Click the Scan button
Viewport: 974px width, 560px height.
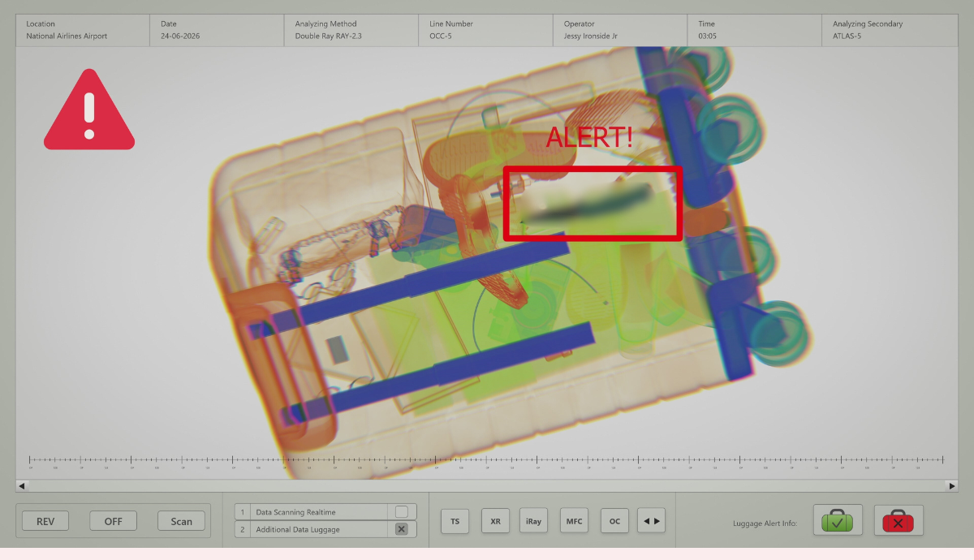[182, 521]
